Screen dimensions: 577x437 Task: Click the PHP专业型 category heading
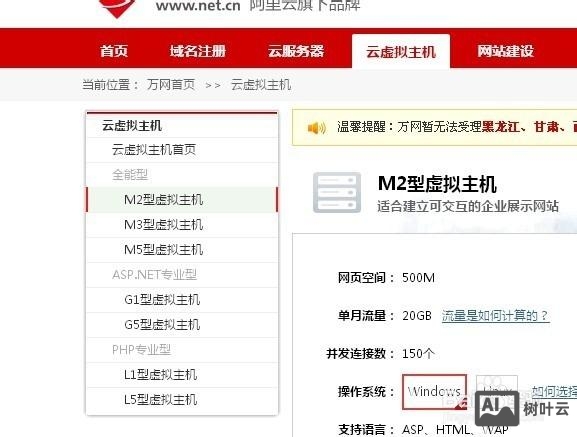pos(141,349)
